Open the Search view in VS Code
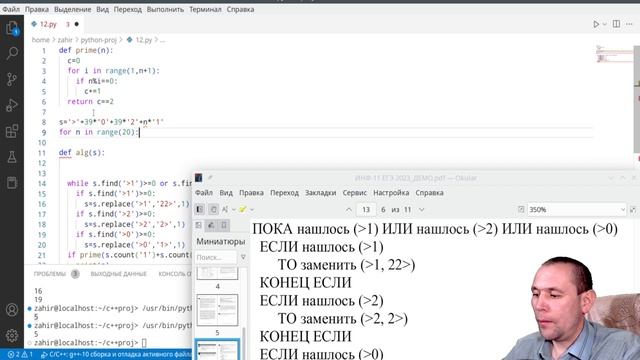Screen dimensions: 640x360 coord(12,53)
